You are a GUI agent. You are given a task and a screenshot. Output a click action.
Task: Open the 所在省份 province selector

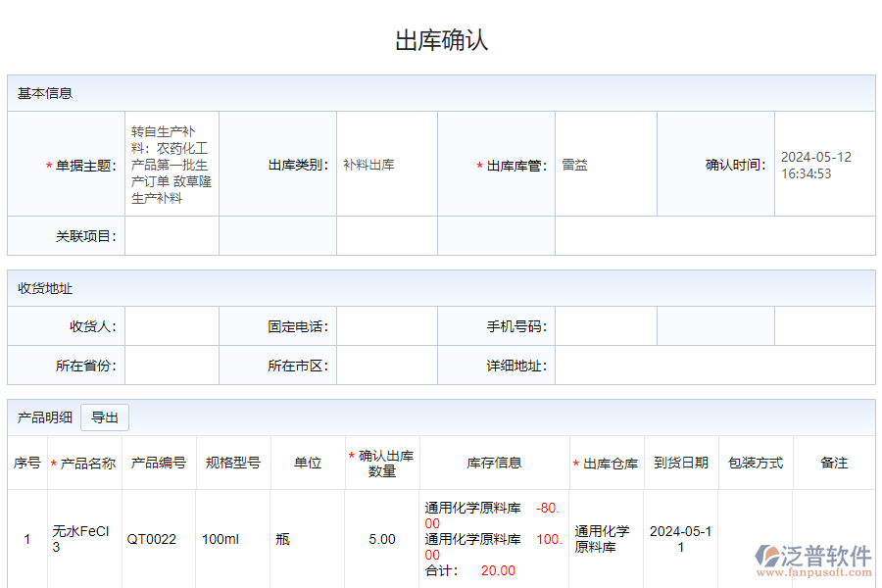click(171, 365)
